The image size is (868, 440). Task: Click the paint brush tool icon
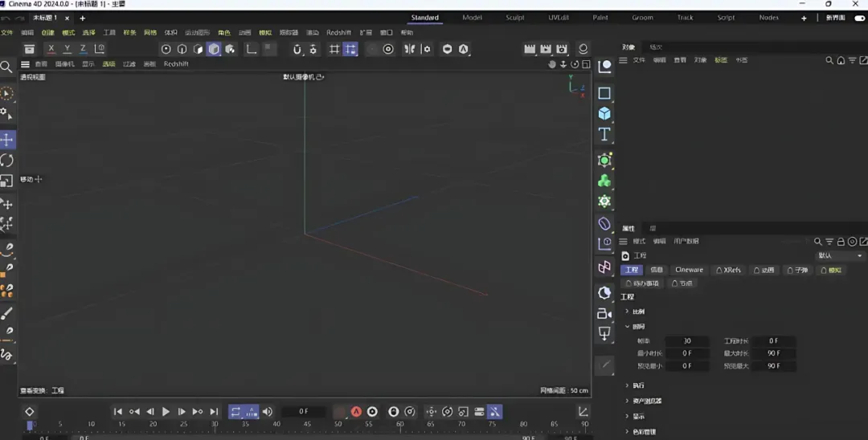(x=6, y=313)
